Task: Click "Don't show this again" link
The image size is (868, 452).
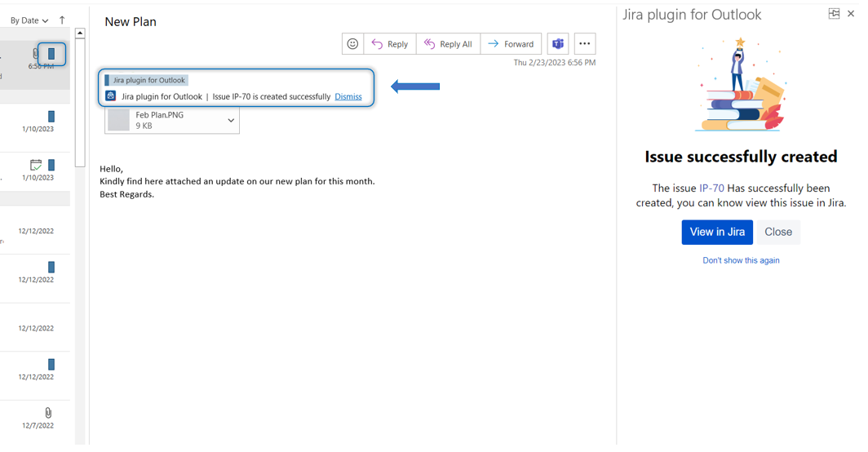Action: pos(741,260)
